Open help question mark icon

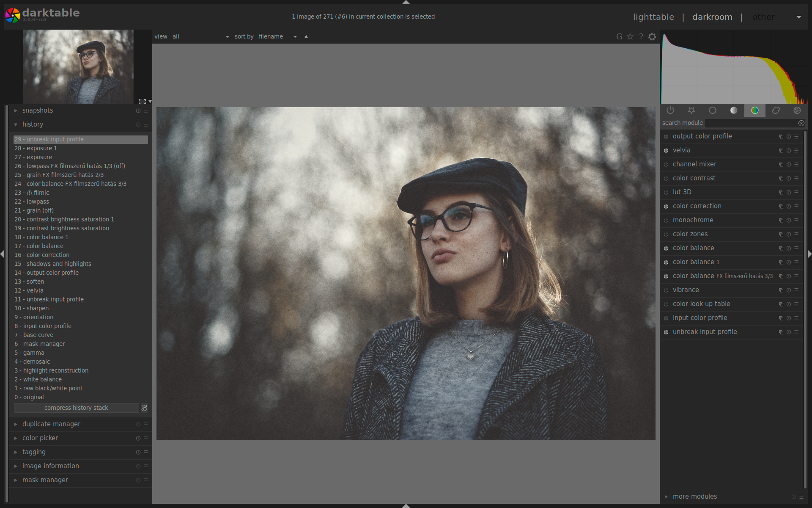click(x=641, y=36)
